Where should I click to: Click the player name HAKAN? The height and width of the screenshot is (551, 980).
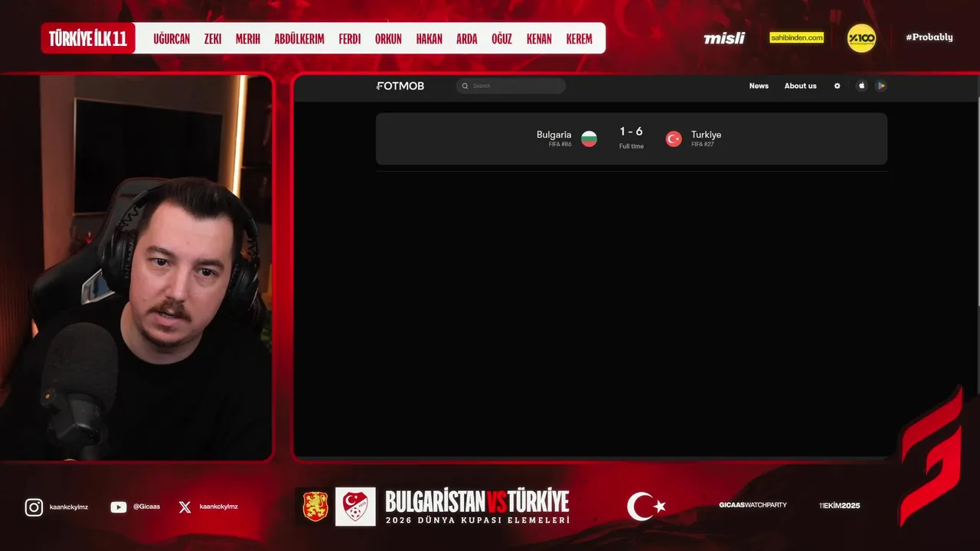[x=430, y=39]
